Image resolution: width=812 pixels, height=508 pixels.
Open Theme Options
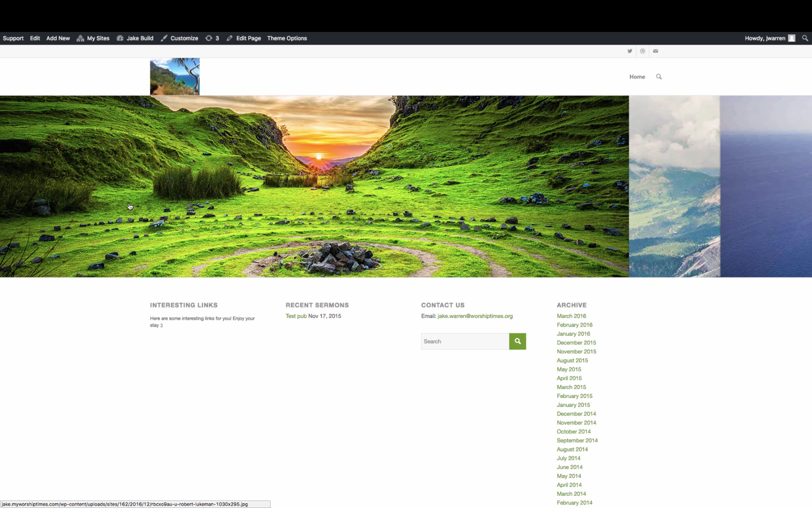click(287, 38)
